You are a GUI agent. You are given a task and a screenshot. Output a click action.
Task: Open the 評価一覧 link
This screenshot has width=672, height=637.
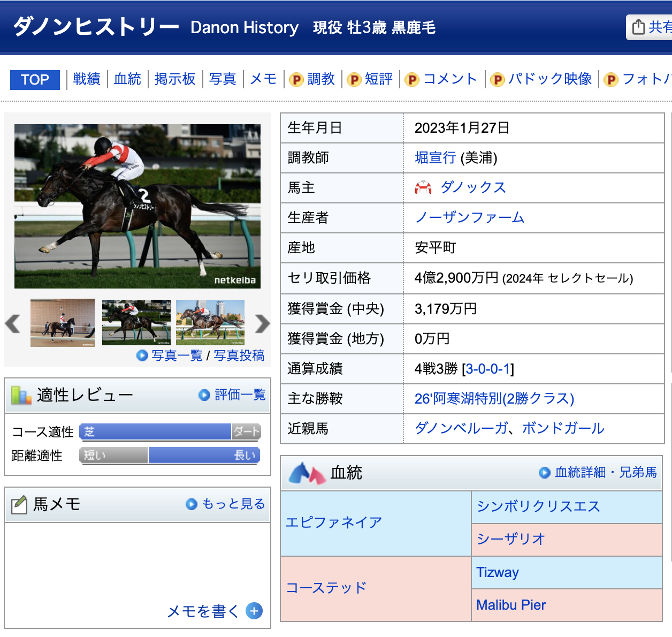pyautogui.click(x=240, y=395)
